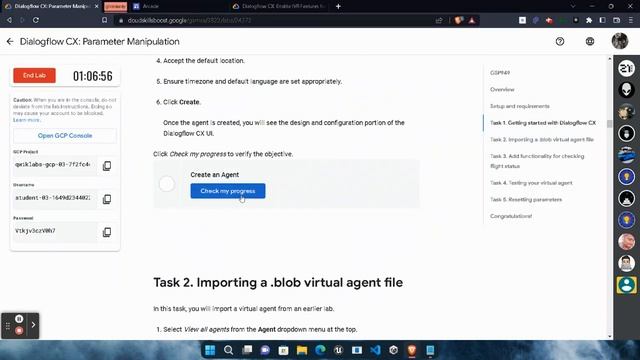Viewport: 640px width, 360px height.
Task: Open the Brave wallet icon
Action: click(x=616, y=20)
